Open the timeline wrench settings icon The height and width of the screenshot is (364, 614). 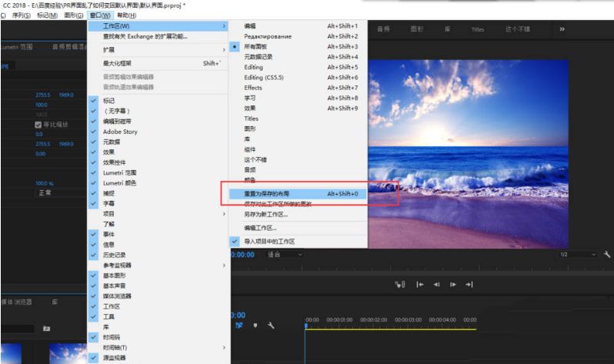pos(270,325)
